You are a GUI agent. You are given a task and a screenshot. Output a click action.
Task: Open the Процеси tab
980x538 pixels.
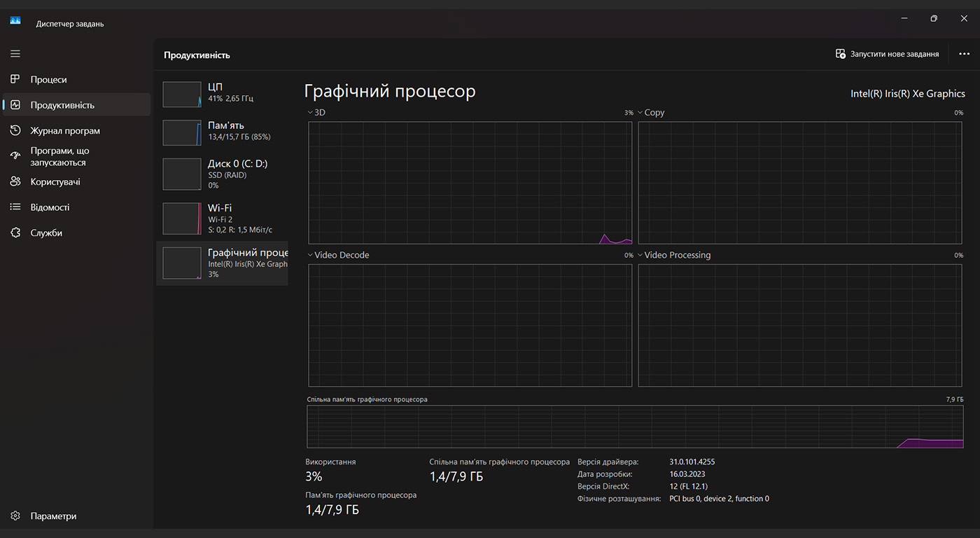click(76, 79)
